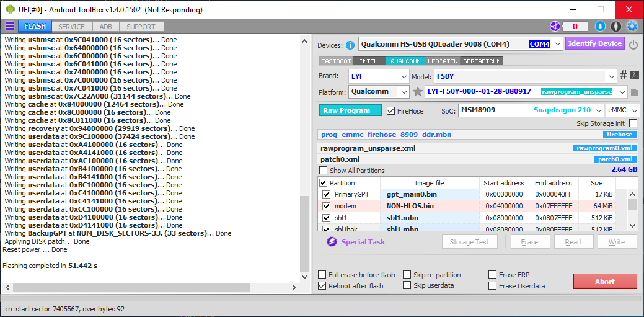Enable Skip userdata option
Screen dimensions: 644x317
pos(407,285)
